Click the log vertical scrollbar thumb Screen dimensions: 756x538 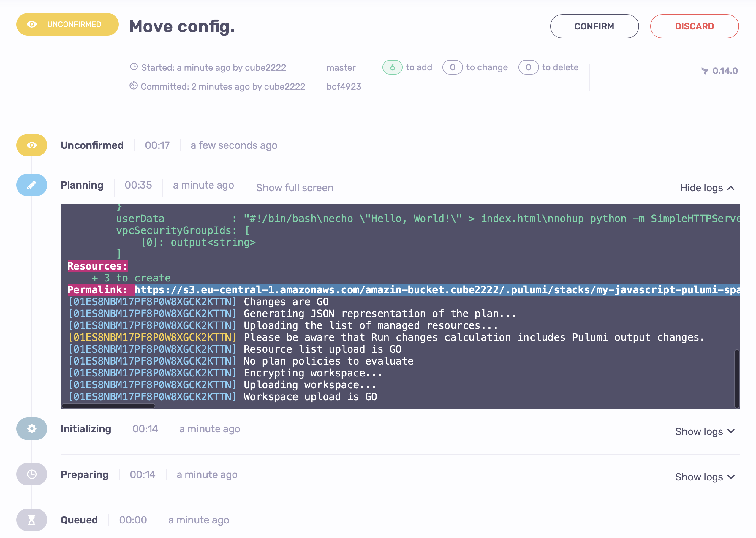[736, 378]
